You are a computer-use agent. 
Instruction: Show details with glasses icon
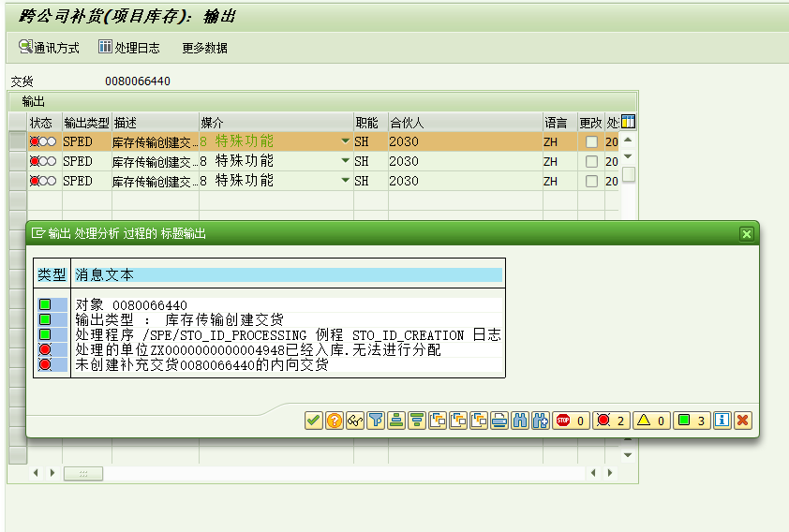(x=355, y=421)
